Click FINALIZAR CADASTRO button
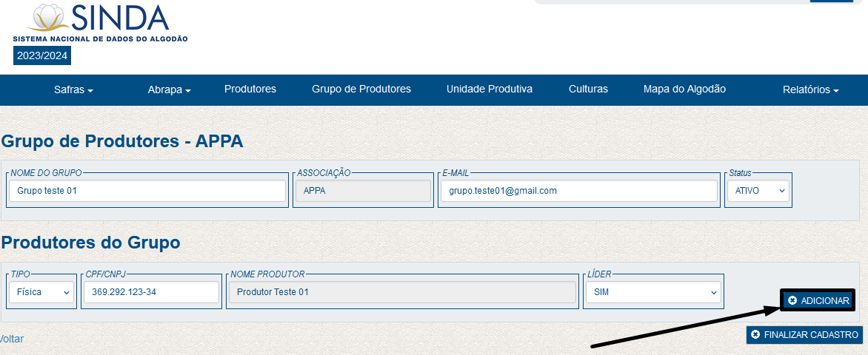The image size is (868, 355). (804, 335)
